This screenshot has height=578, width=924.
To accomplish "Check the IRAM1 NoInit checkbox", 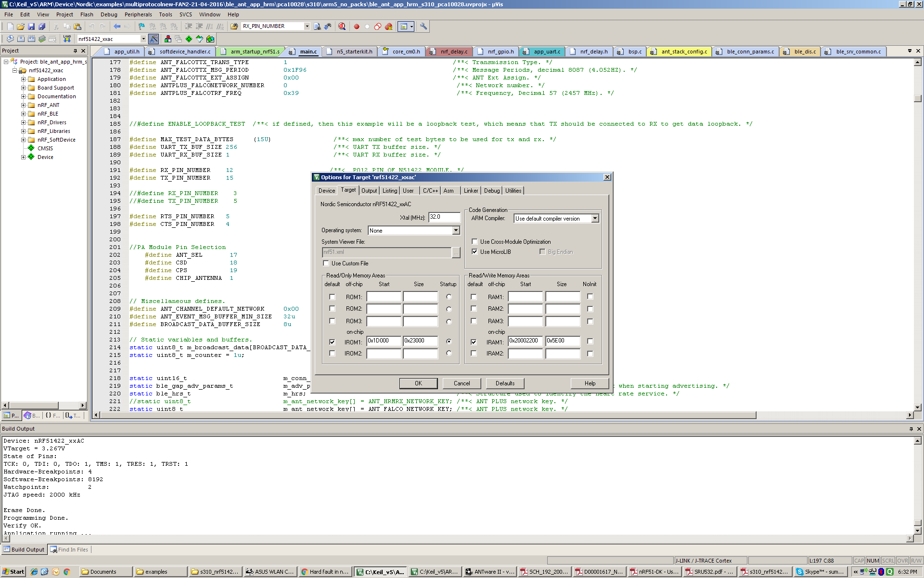I will [x=590, y=342].
